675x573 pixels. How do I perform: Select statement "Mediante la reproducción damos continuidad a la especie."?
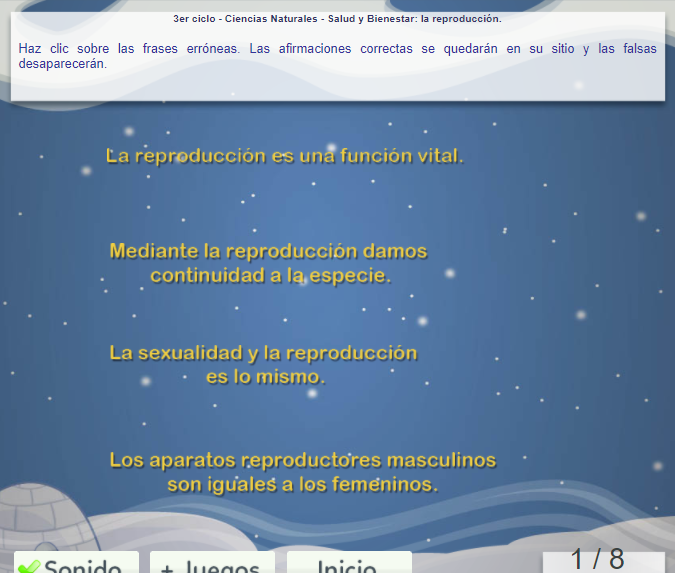tap(269, 263)
